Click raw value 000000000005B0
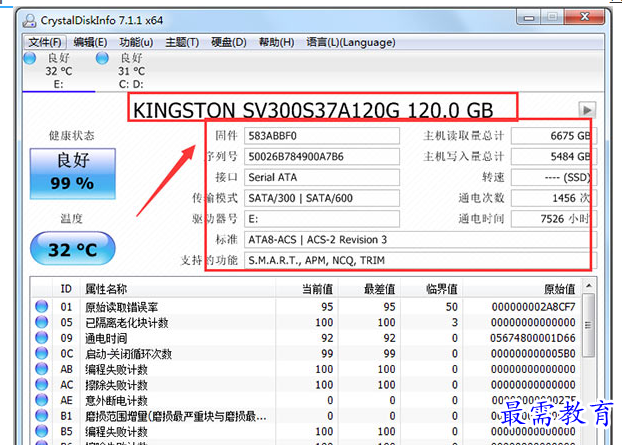This screenshot has height=445, width=622. coord(533,354)
